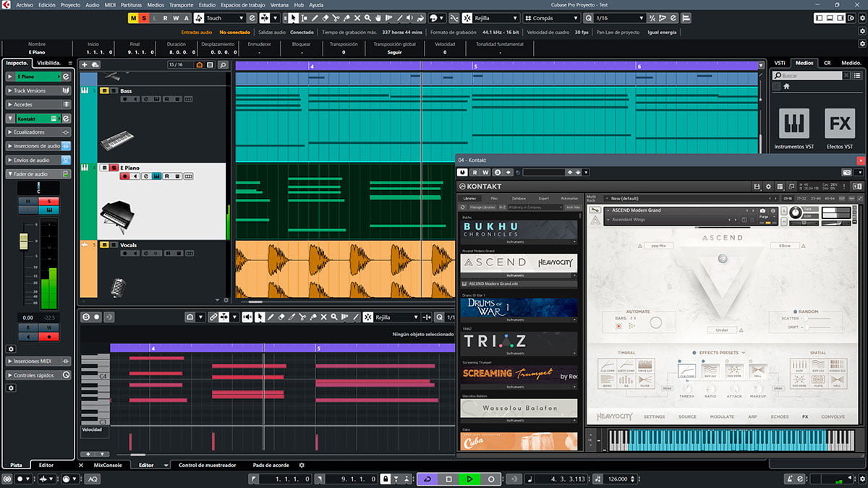
Task: Open the EFFECTS PRESETS dropdown in ASCEND
Action: (721, 353)
